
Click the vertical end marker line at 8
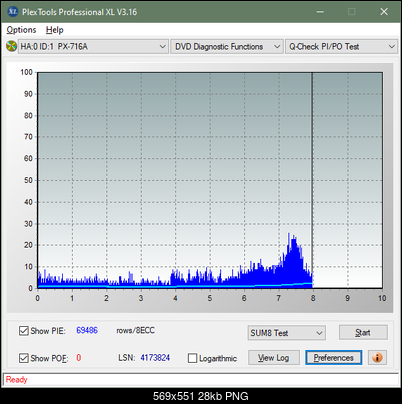pyautogui.click(x=312, y=180)
